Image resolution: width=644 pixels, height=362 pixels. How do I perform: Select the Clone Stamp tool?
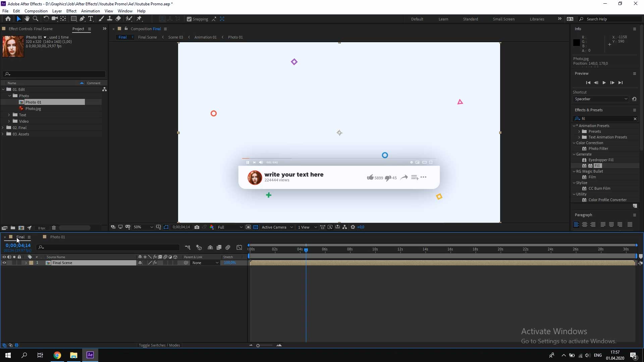tap(109, 19)
